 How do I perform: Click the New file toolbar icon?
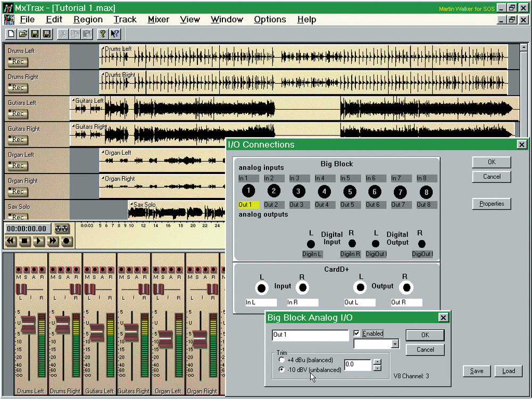pyautogui.click(x=11, y=34)
